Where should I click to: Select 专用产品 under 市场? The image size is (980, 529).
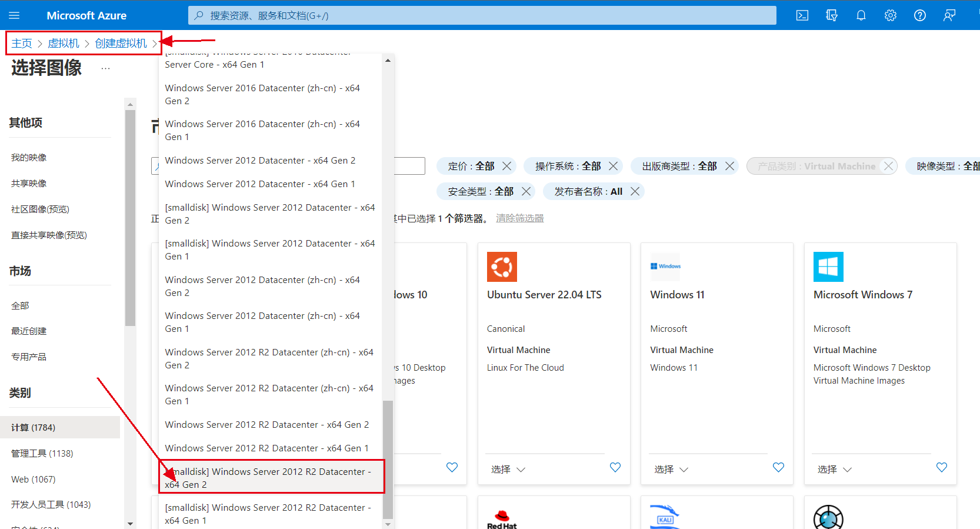coord(29,357)
